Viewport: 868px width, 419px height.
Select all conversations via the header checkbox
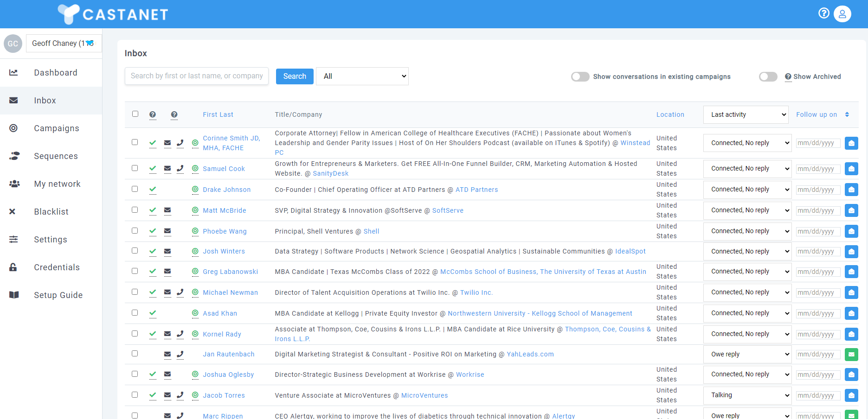pyautogui.click(x=135, y=114)
